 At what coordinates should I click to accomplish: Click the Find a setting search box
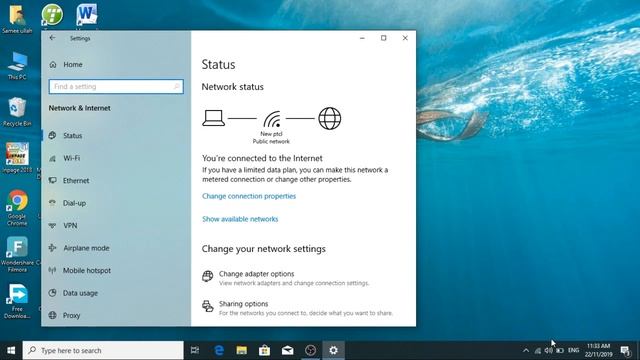point(116,87)
